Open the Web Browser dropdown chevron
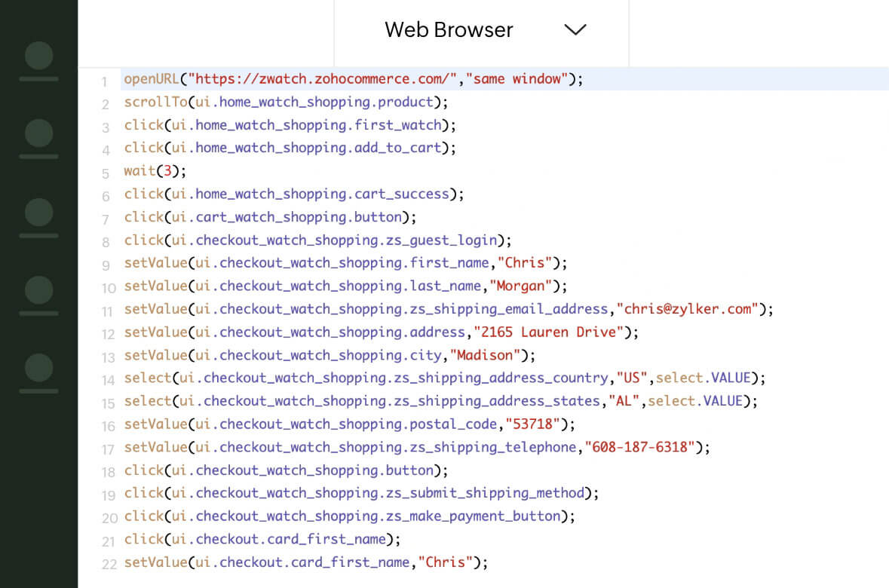Viewport: 889px width, 588px height. coord(575,29)
